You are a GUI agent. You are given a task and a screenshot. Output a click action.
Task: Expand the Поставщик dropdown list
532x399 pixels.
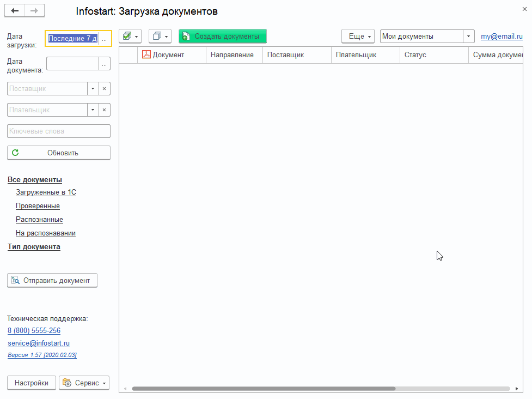tap(93, 89)
